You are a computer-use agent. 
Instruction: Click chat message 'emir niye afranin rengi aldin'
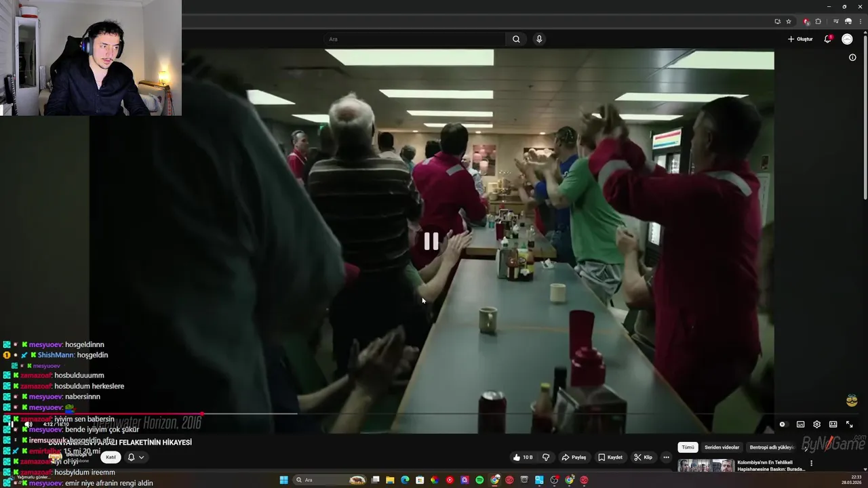(x=108, y=483)
